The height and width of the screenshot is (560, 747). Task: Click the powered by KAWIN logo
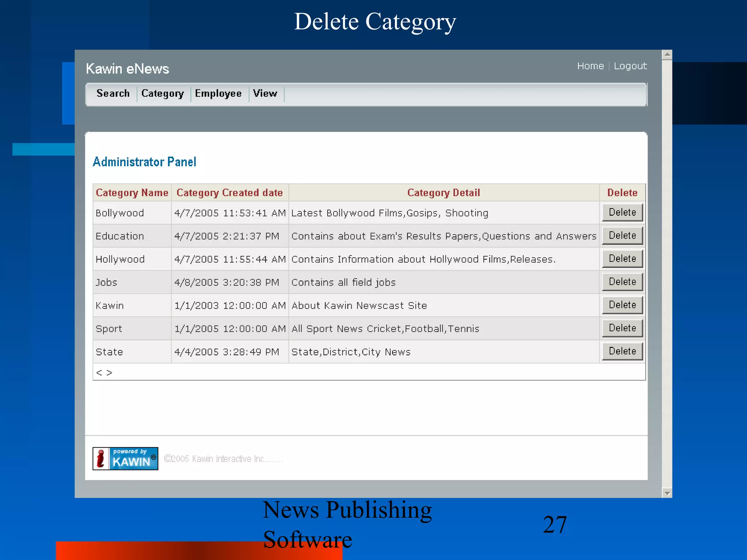click(125, 459)
